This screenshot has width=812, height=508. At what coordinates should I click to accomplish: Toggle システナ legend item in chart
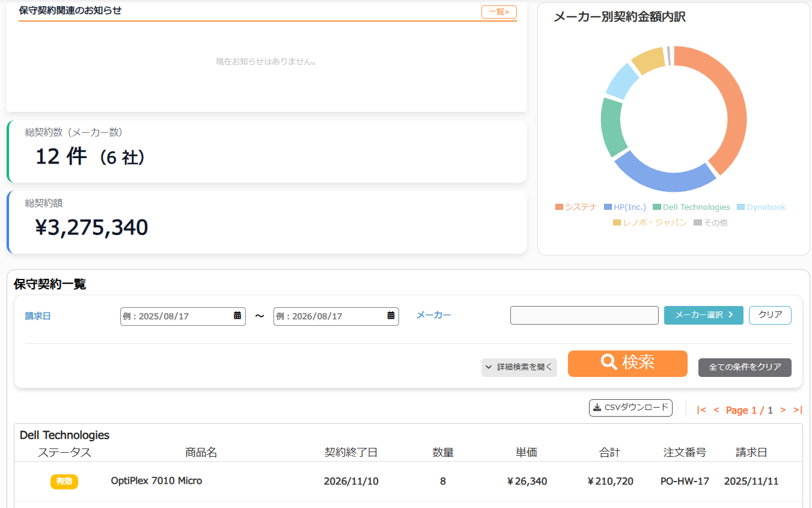[x=576, y=207]
